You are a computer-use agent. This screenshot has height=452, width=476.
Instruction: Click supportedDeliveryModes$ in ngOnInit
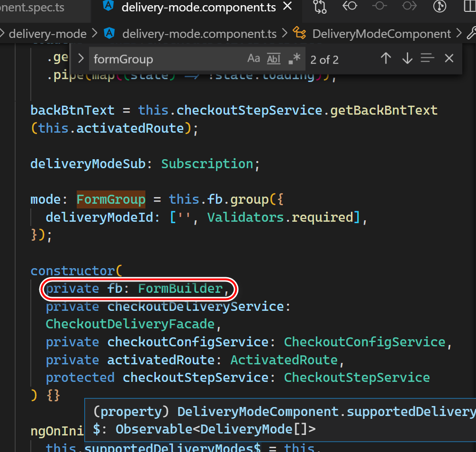(172, 447)
